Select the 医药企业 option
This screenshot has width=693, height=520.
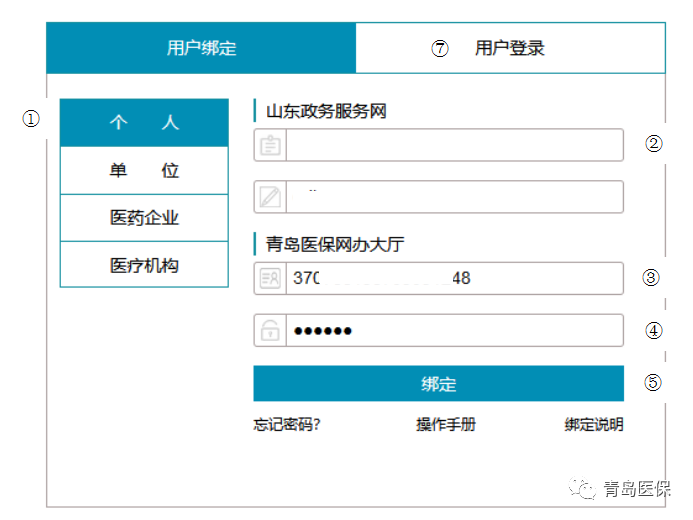coord(144,218)
